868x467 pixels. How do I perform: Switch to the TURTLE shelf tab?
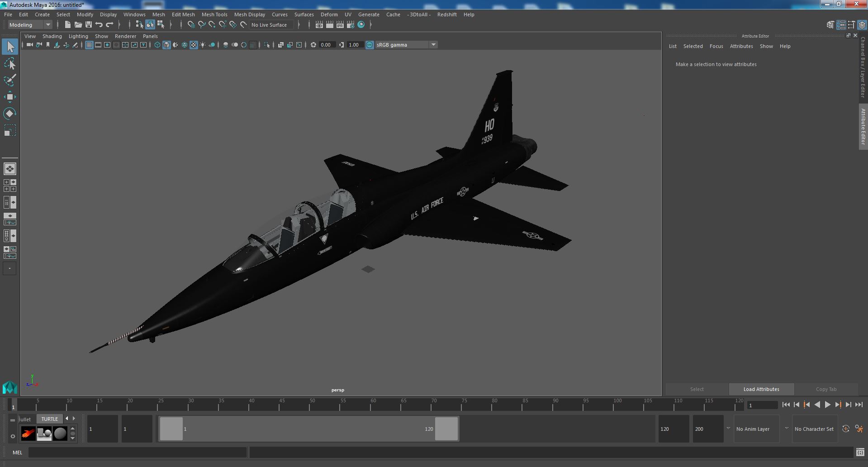[x=50, y=419]
